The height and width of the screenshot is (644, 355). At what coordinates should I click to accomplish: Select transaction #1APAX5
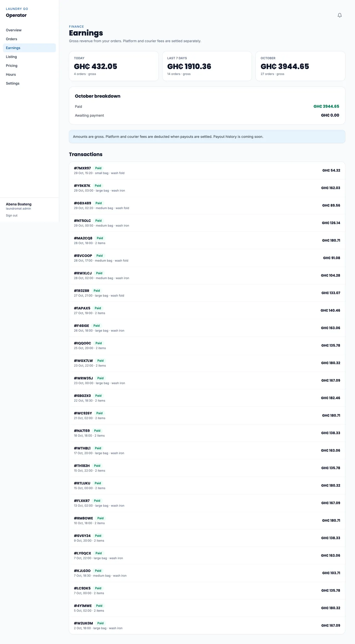click(207, 310)
